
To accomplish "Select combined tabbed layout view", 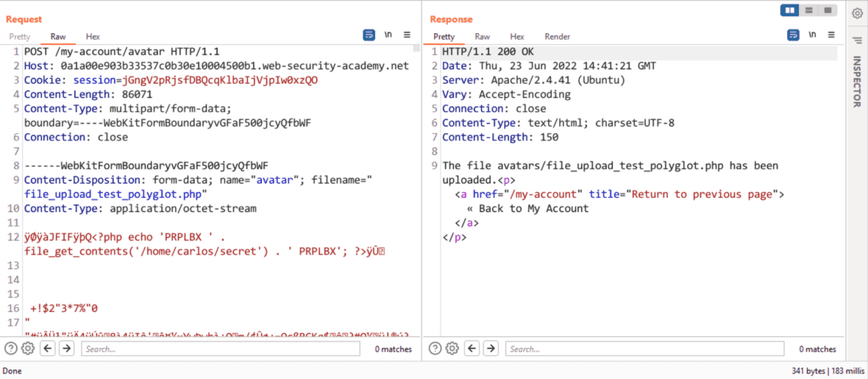I will (x=828, y=10).
